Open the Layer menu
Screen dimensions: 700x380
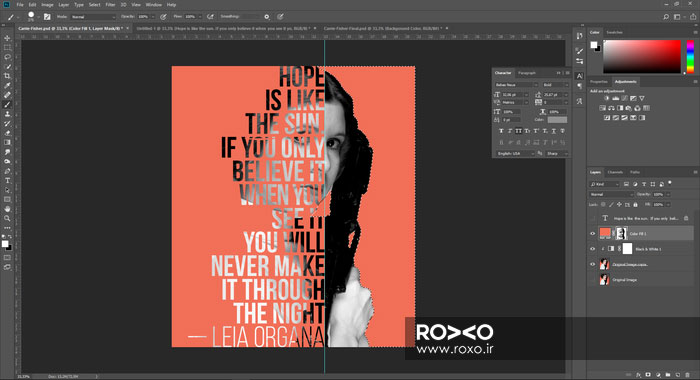pyautogui.click(x=63, y=5)
